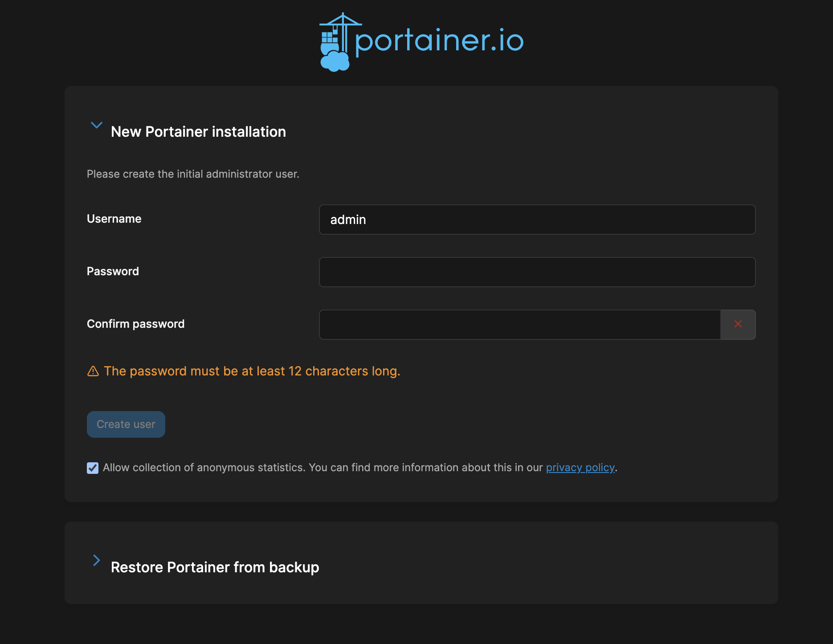
Task: Click the Portainer.io logo
Action: [x=421, y=42]
